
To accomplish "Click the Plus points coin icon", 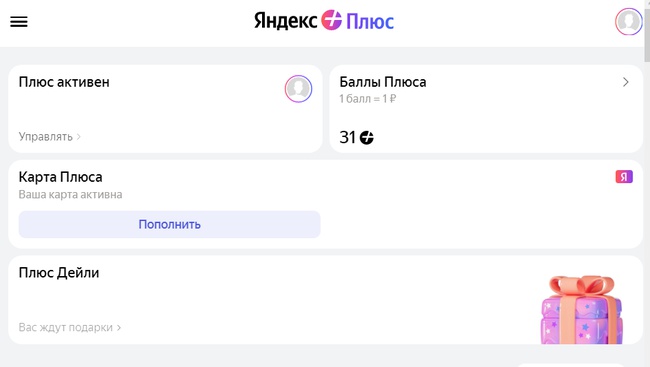I will [366, 137].
